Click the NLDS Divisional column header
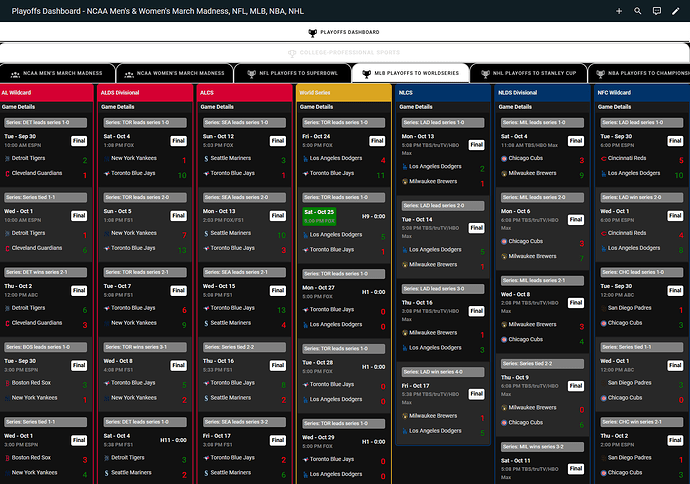 tap(543, 93)
